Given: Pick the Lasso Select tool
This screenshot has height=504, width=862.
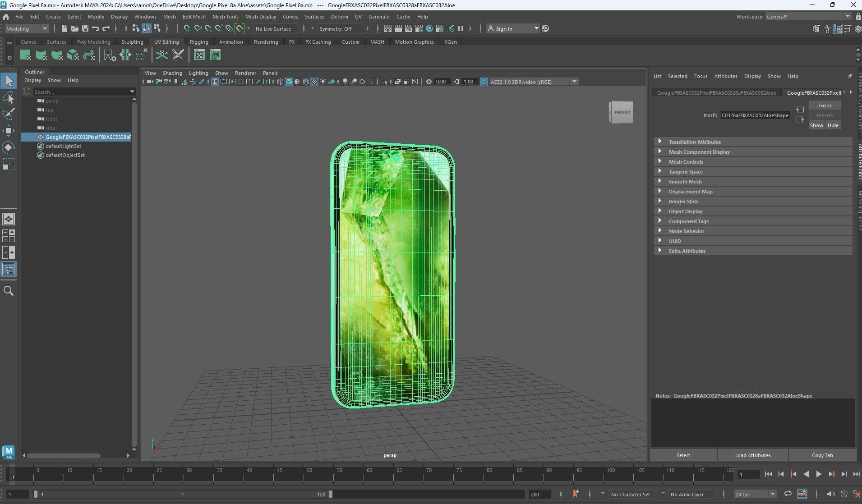Looking at the screenshot, I should 9,98.
